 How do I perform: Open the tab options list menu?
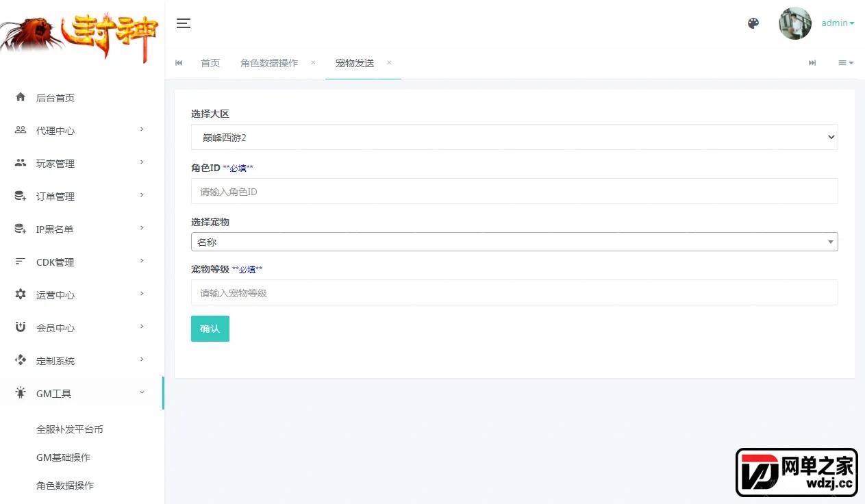point(846,63)
